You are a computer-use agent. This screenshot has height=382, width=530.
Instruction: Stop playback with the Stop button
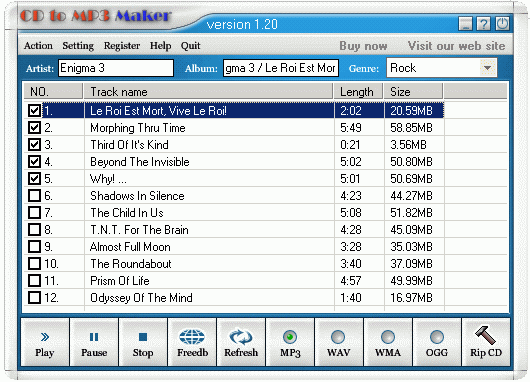pos(143,342)
